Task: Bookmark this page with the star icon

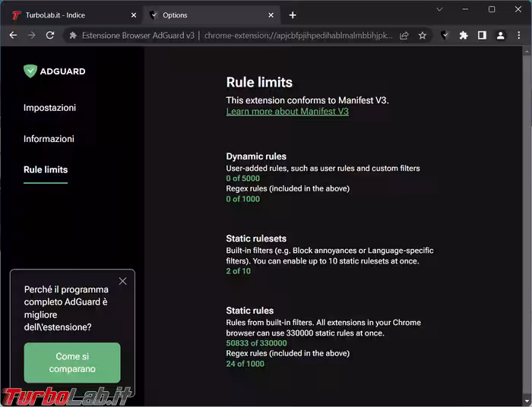Action: coord(422,35)
